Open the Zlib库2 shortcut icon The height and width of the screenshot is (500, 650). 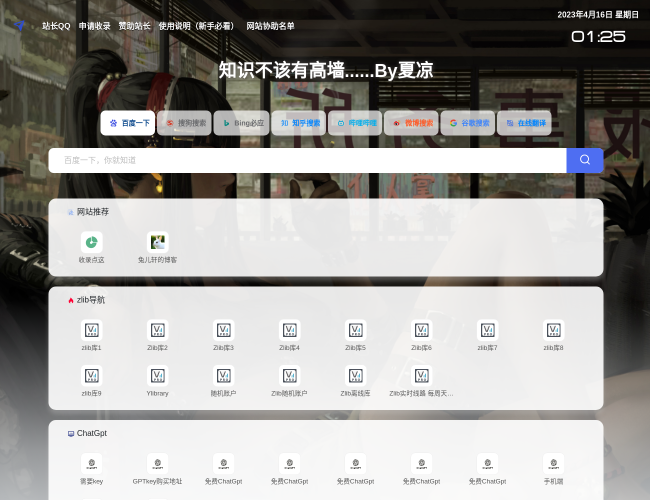pyautogui.click(x=158, y=330)
